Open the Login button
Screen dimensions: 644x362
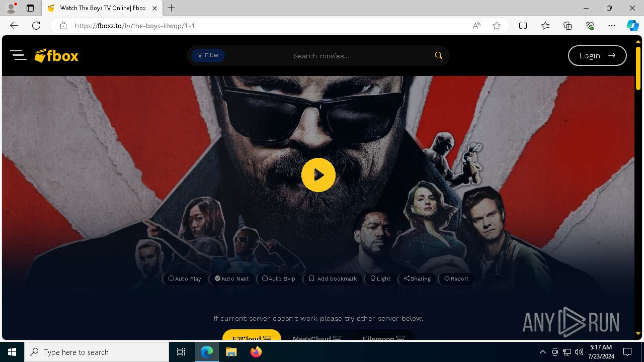597,55
